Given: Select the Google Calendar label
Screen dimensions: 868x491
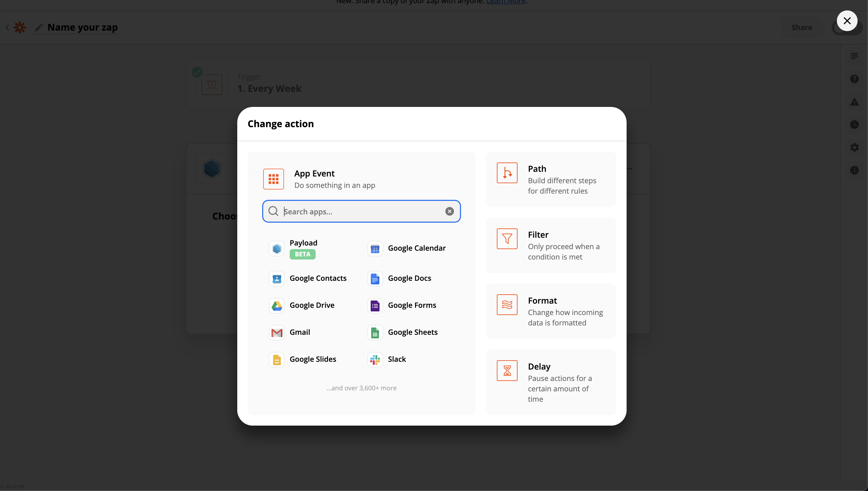Looking at the screenshot, I should coord(417,248).
